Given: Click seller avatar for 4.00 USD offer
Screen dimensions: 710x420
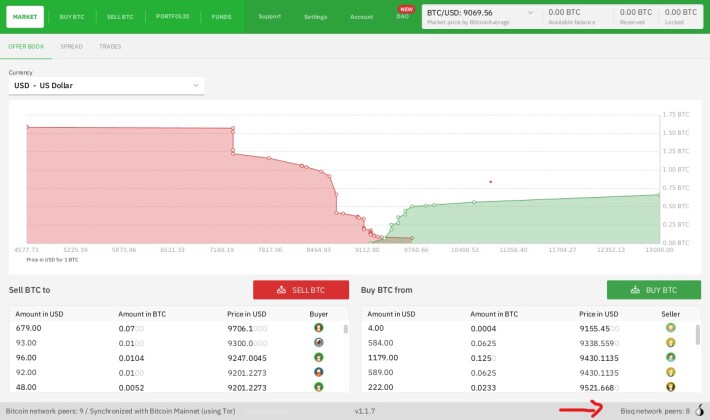Looking at the screenshot, I should click(x=671, y=328).
